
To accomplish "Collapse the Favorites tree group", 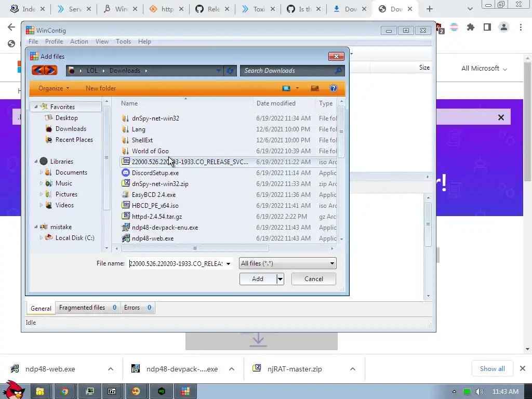I will click(36, 107).
